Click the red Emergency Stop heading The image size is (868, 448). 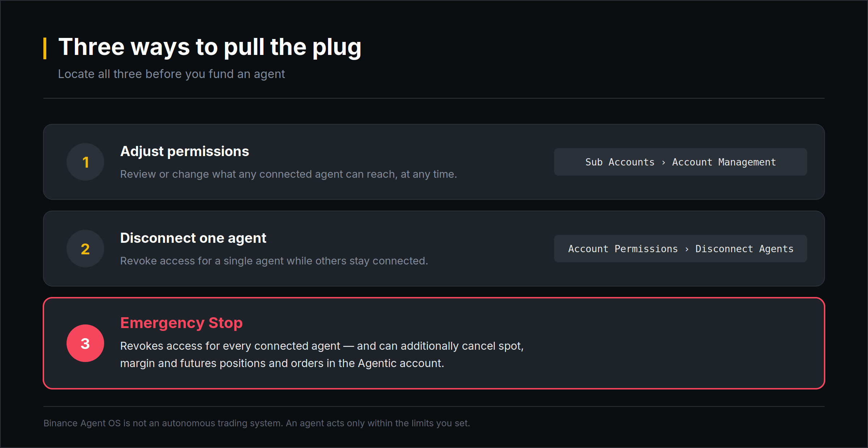(x=181, y=323)
